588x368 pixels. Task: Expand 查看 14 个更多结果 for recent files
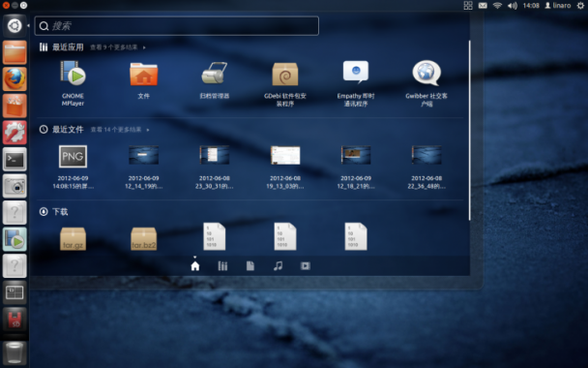(120, 130)
